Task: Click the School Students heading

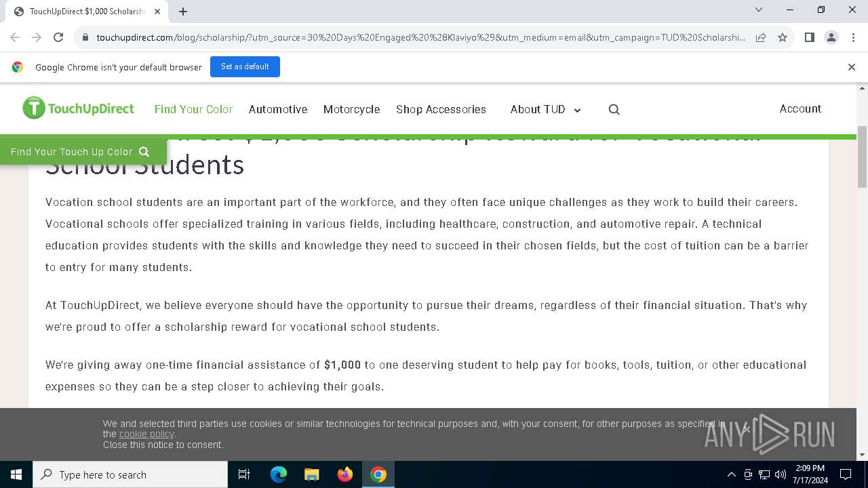Action: point(144,165)
